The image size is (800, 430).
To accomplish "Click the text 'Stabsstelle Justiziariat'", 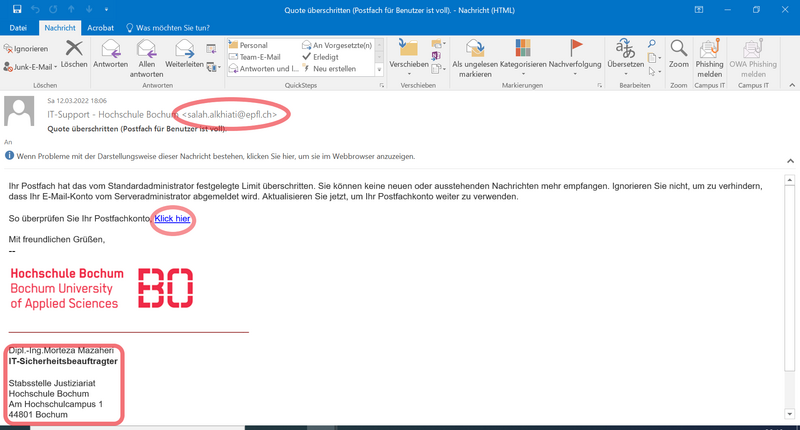I will [x=52, y=383].
